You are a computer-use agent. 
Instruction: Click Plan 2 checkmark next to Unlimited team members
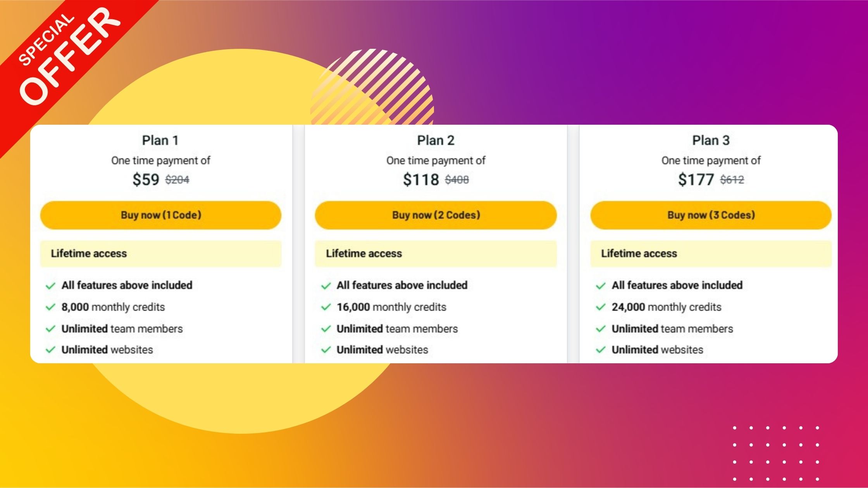[325, 329]
